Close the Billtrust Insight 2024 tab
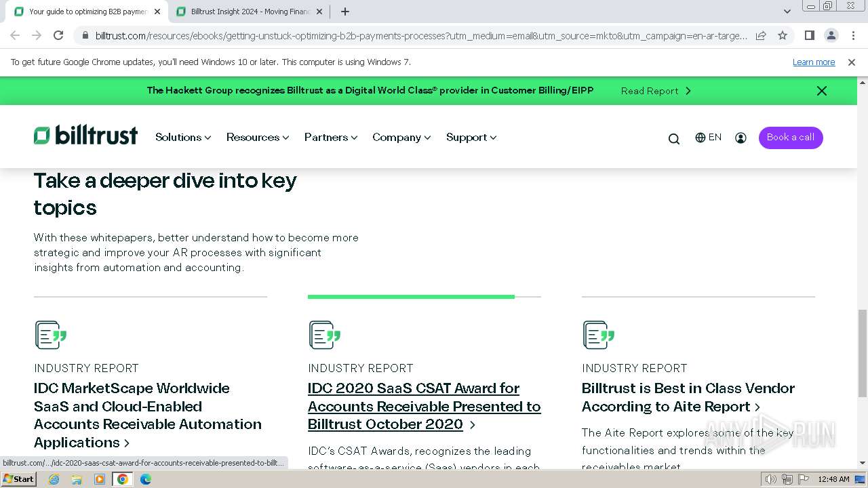Image resolution: width=868 pixels, height=488 pixels. (319, 12)
